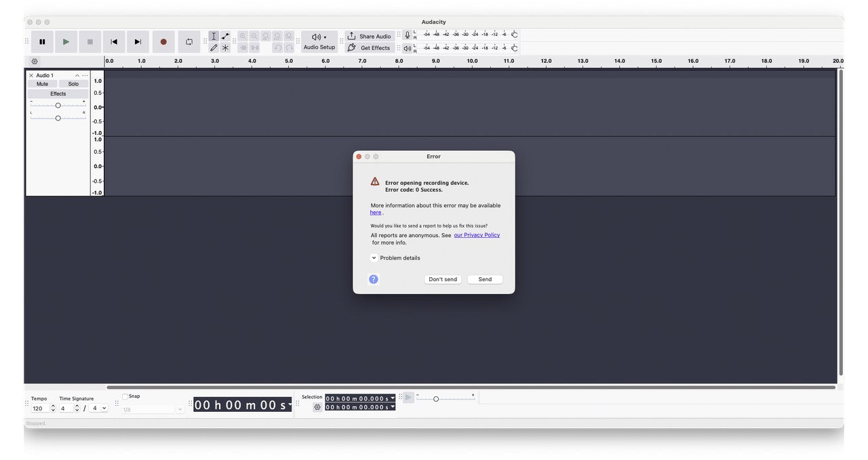Click the time signature numerator stepper
Screen dimensions: 868x460
pyautogui.click(x=77, y=409)
